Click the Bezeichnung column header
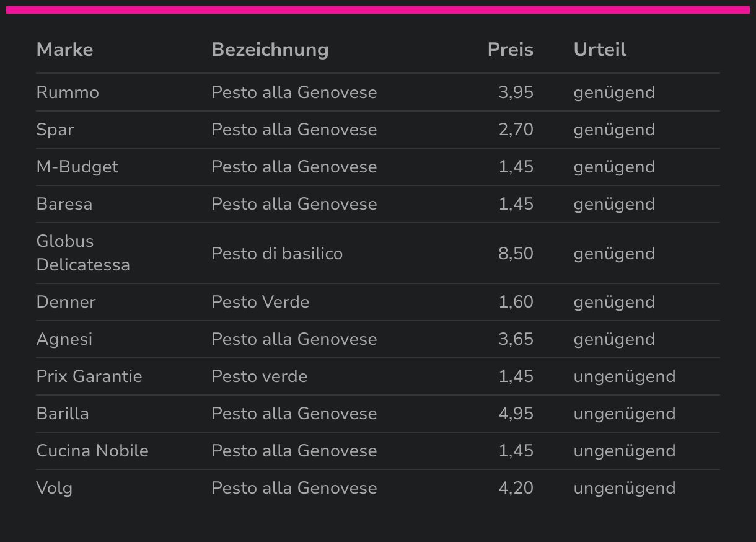The width and height of the screenshot is (756, 542). [270, 50]
